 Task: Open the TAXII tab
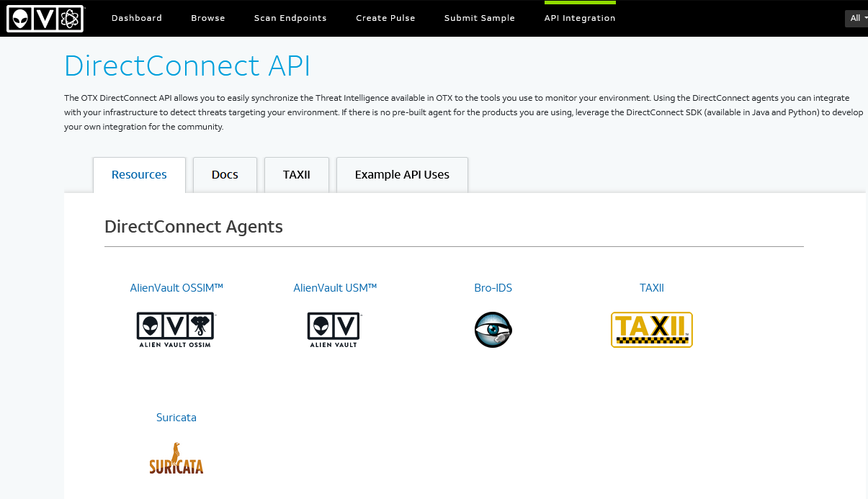297,175
